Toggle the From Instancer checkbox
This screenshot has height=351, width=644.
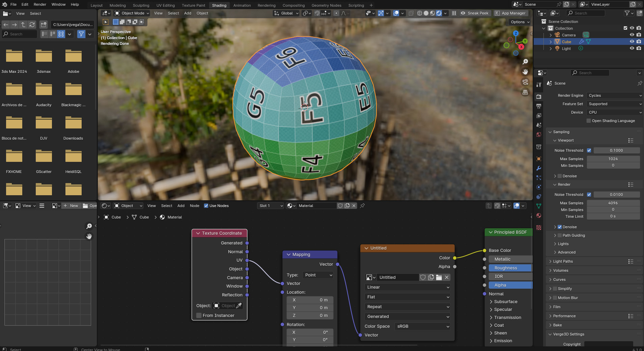click(199, 315)
